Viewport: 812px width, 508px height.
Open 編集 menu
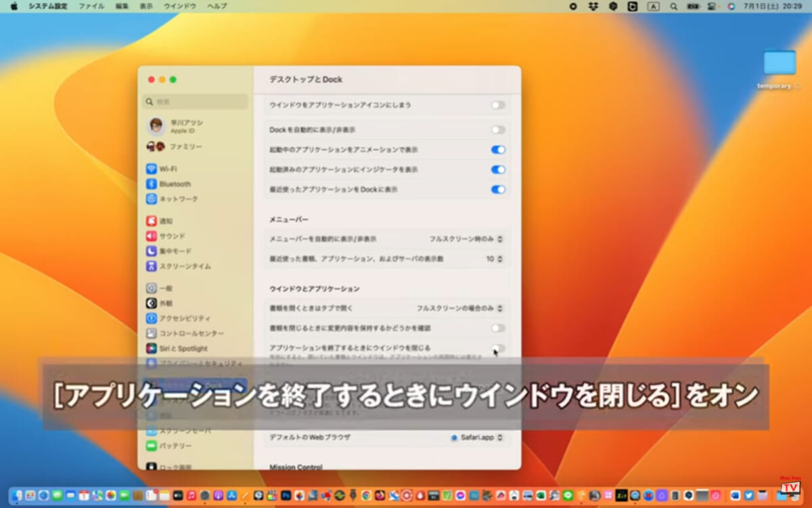tap(122, 6)
